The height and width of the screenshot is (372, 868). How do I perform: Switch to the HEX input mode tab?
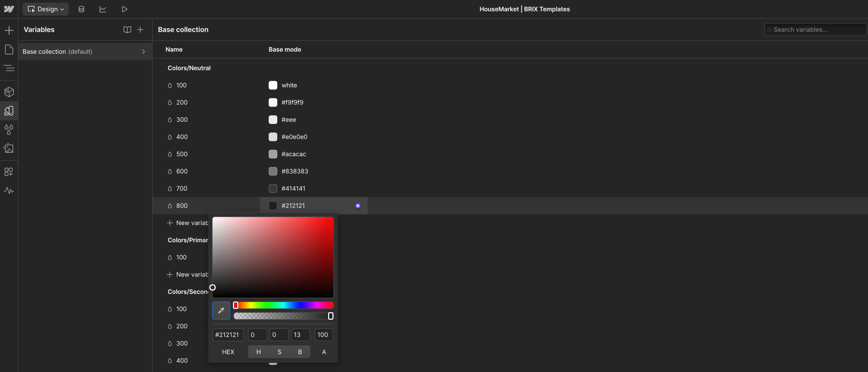pos(228,352)
